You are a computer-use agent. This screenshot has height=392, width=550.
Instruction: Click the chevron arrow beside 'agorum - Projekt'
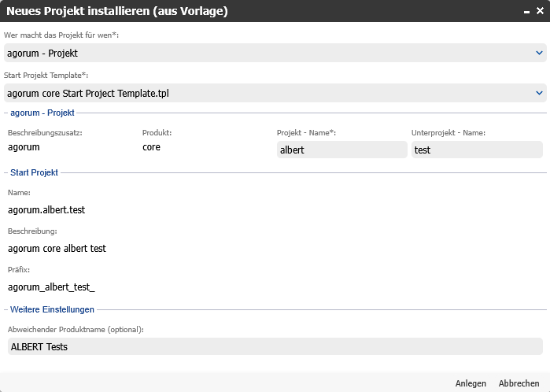click(539, 53)
